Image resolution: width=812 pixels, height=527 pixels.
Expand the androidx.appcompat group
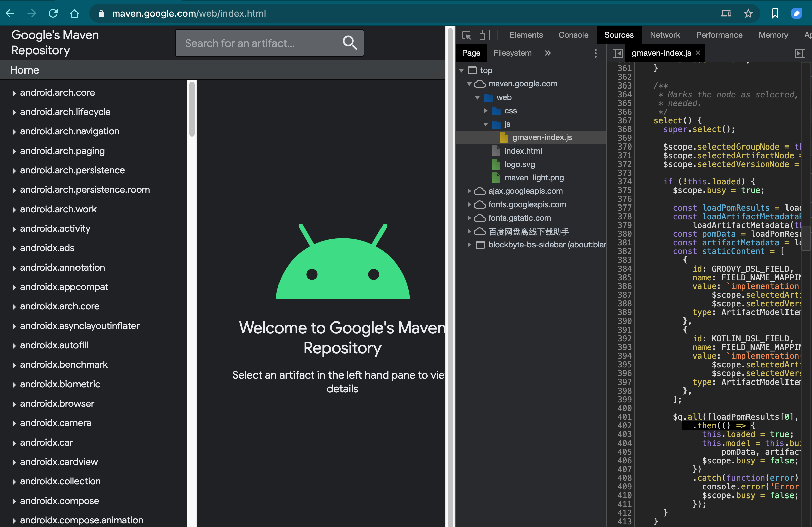coord(14,287)
